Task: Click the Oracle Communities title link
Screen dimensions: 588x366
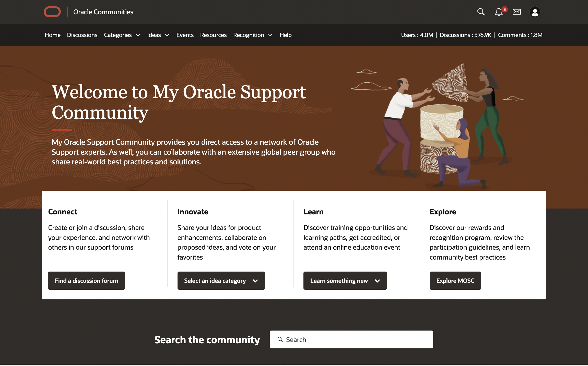Action: pos(103,12)
